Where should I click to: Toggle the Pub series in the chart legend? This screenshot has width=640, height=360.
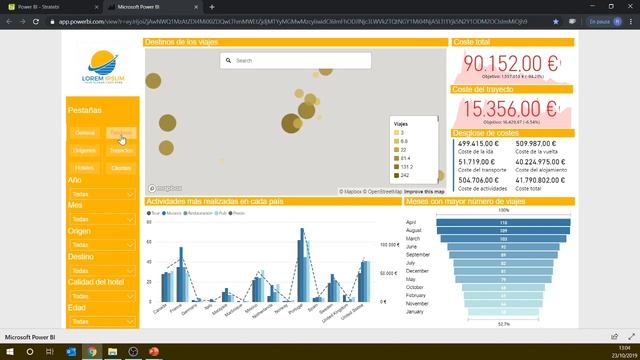(221, 213)
